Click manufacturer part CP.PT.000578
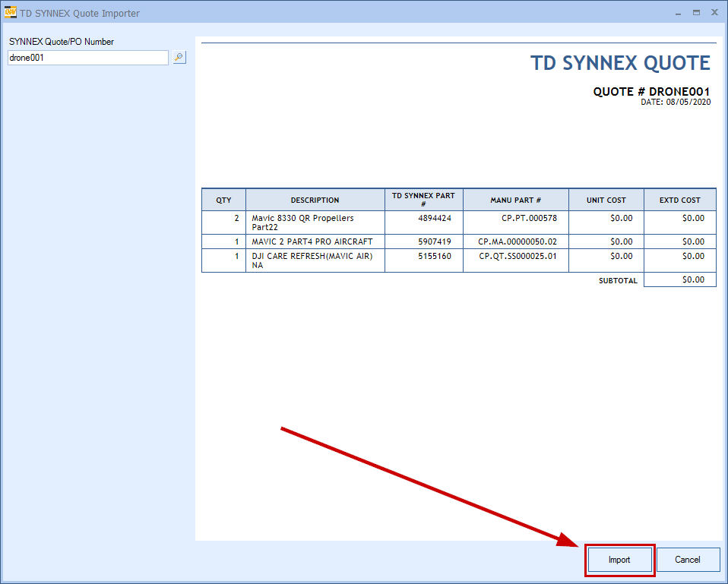Image resolution: width=728 pixels, height=584 pixels. 530,218
